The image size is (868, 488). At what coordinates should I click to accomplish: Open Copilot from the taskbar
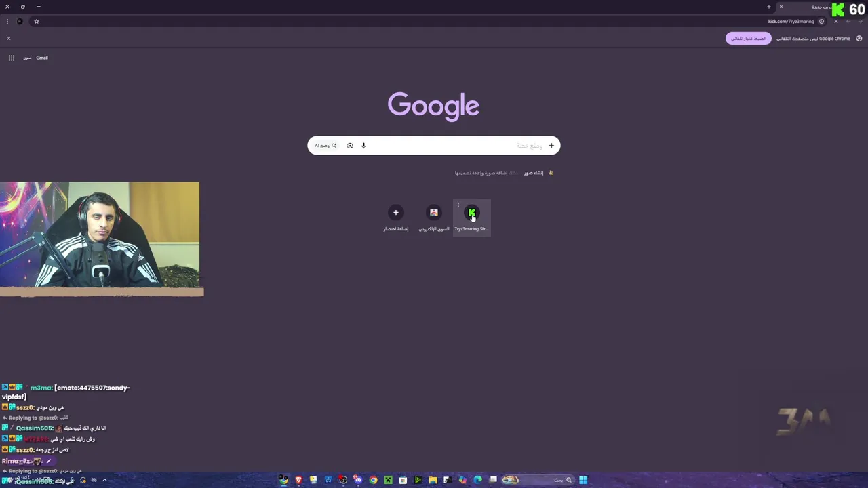(462, 480)
